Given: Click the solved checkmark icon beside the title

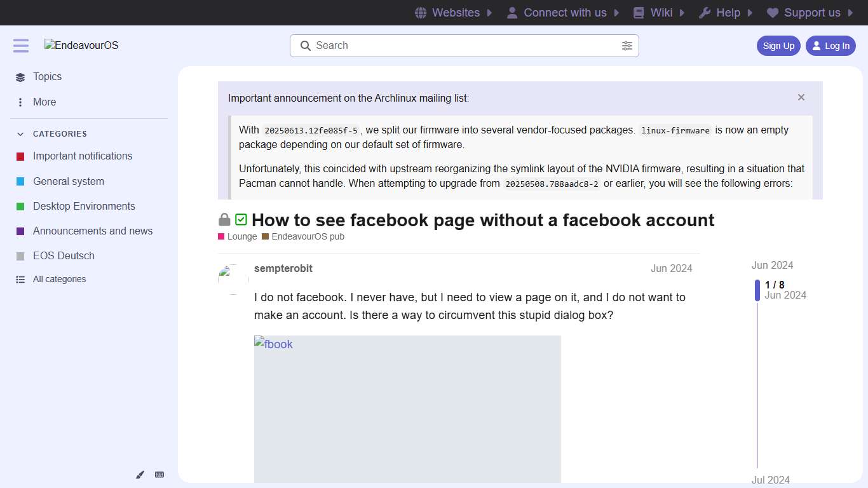Looking at the screenshot, I should tap(241, 219).
